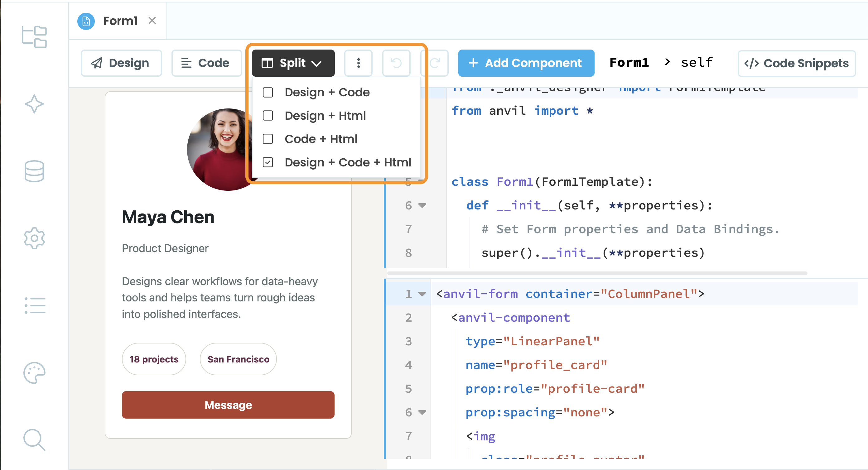Open the Settings gear icon in sidebar
The image size is (868, 470).
[34, 238]
